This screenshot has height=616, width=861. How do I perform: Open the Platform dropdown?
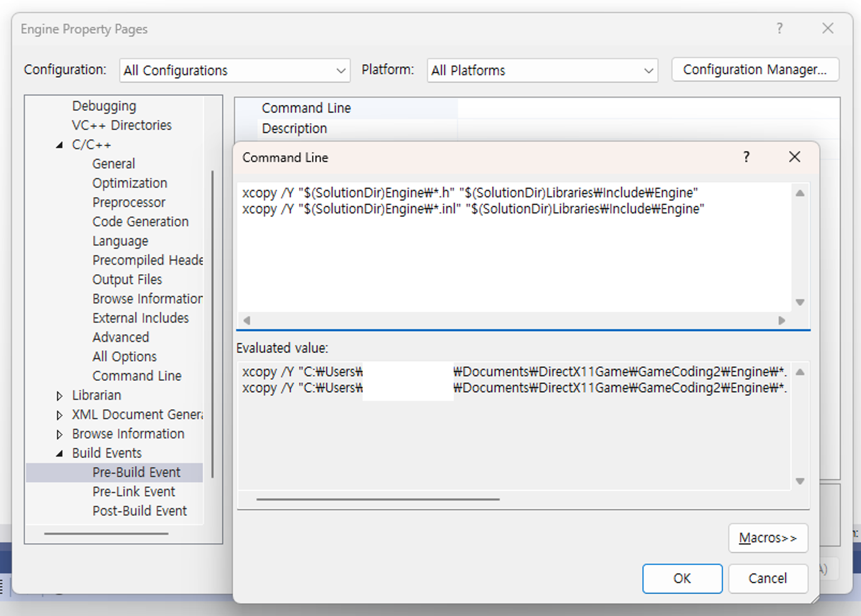point(542,70)
